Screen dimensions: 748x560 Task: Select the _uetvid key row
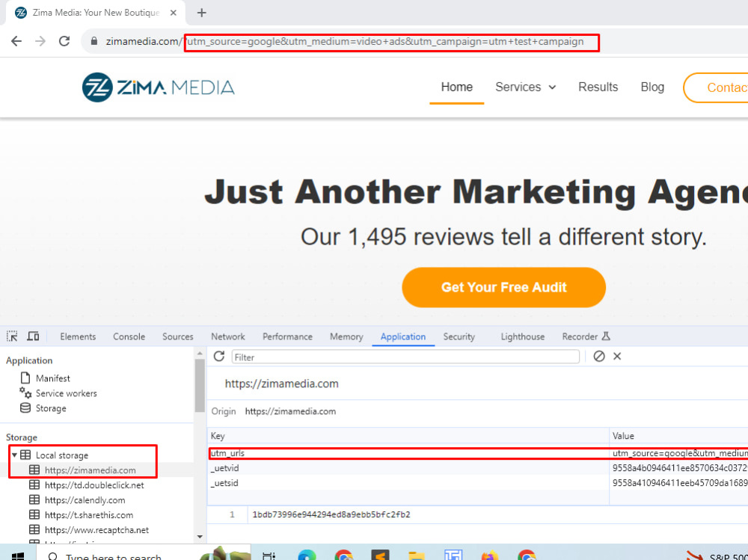click(x=408, y=468)
